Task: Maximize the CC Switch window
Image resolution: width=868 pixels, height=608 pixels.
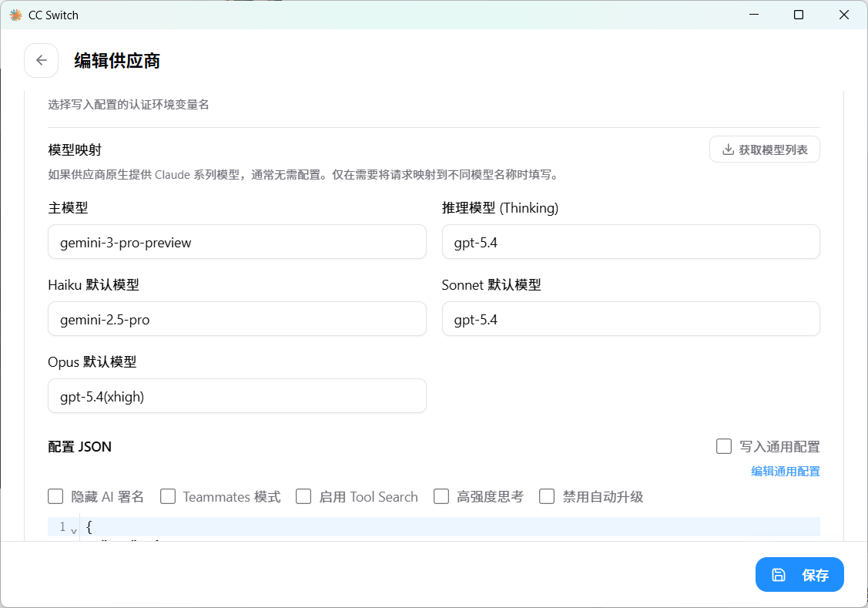Action: 799,15
